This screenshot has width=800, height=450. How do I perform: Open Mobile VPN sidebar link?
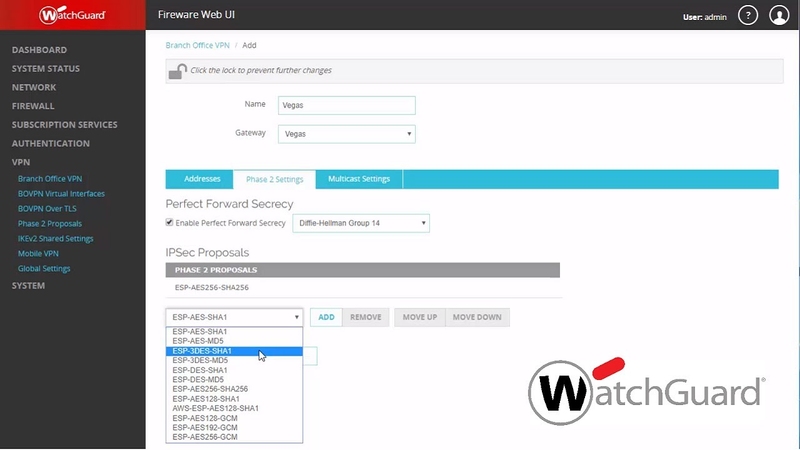[38, 254]
